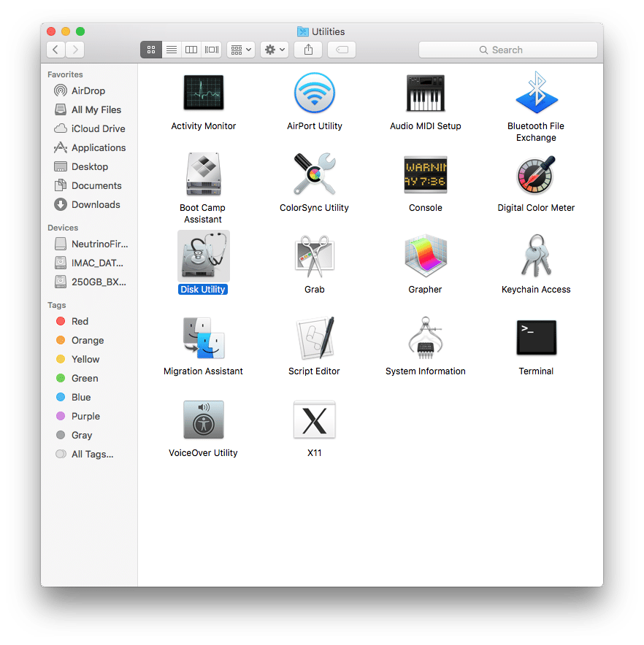Click the Keychain Access keys icon

(x=536, y=257)
